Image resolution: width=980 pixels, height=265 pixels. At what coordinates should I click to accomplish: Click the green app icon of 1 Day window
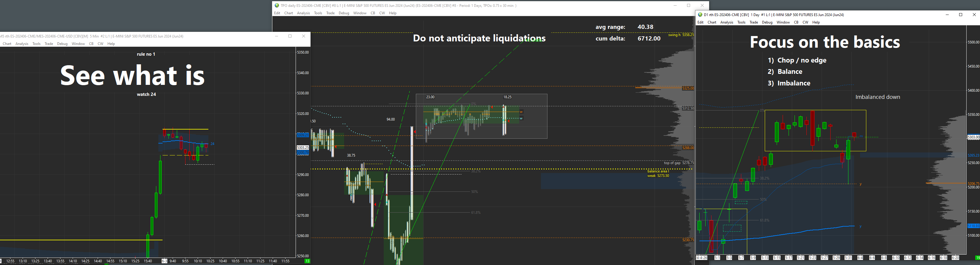700,15
